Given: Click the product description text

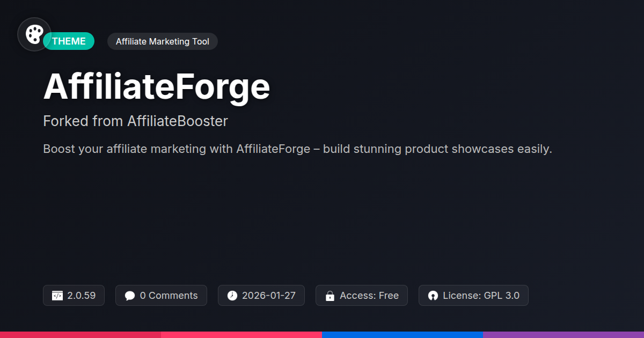Looking at the screenshot, I should tap(297, 149).
